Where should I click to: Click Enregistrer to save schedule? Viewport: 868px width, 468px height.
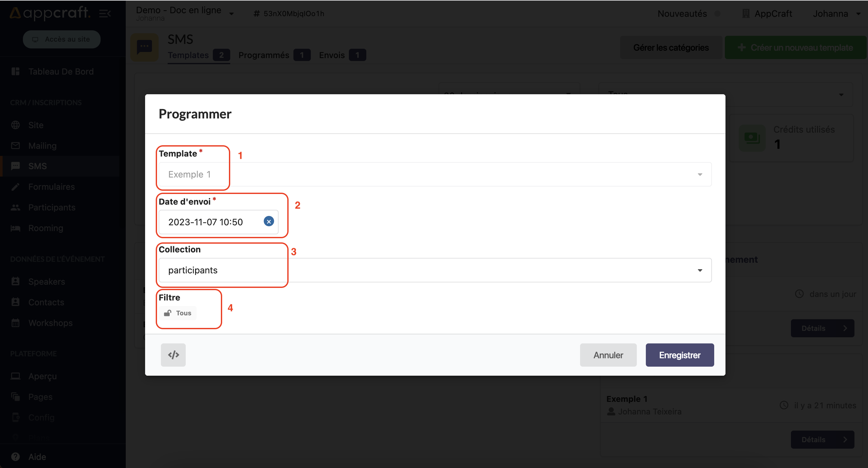(x=680, y=355)
